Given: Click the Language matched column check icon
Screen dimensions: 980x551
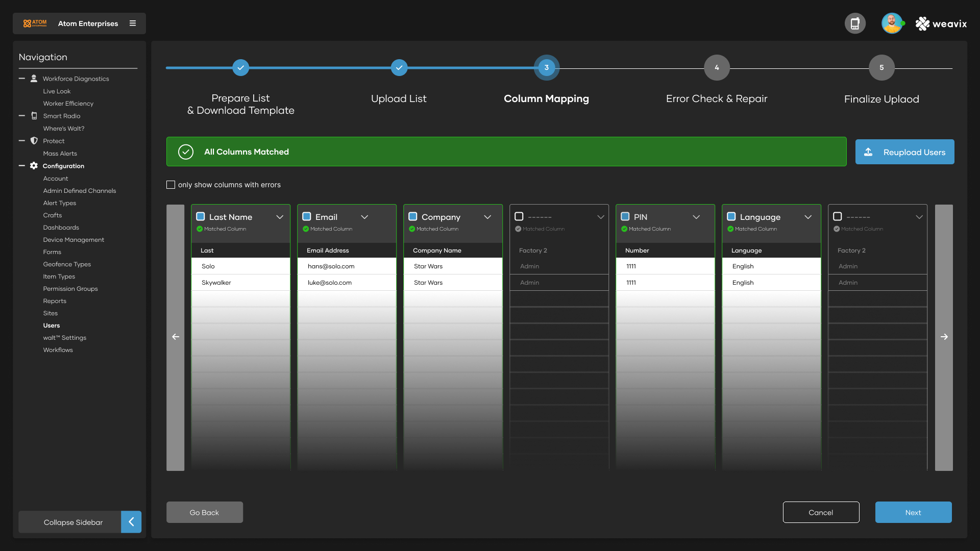Looking at the screenshot, I should coord(730,229).
